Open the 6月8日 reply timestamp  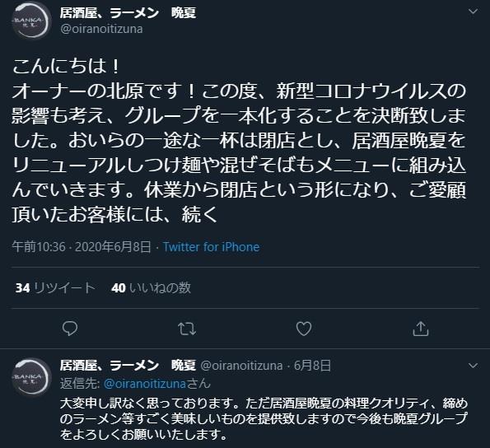(x=312, y=366)
